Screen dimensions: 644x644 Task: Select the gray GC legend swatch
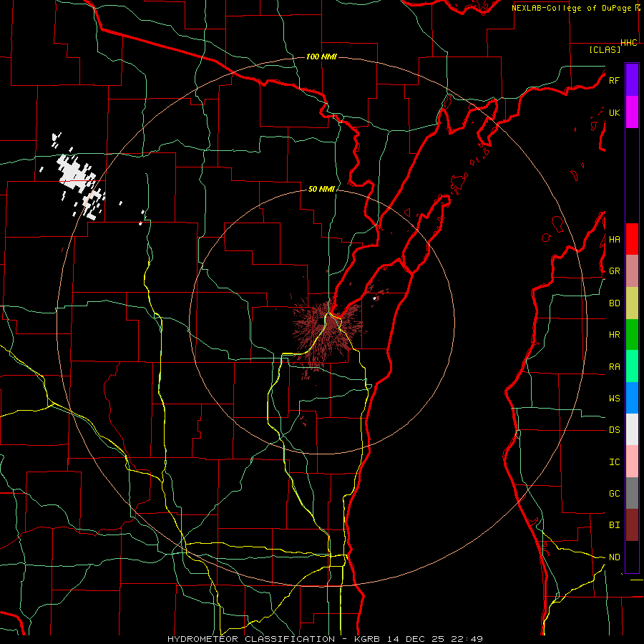[x=632, y=493]
